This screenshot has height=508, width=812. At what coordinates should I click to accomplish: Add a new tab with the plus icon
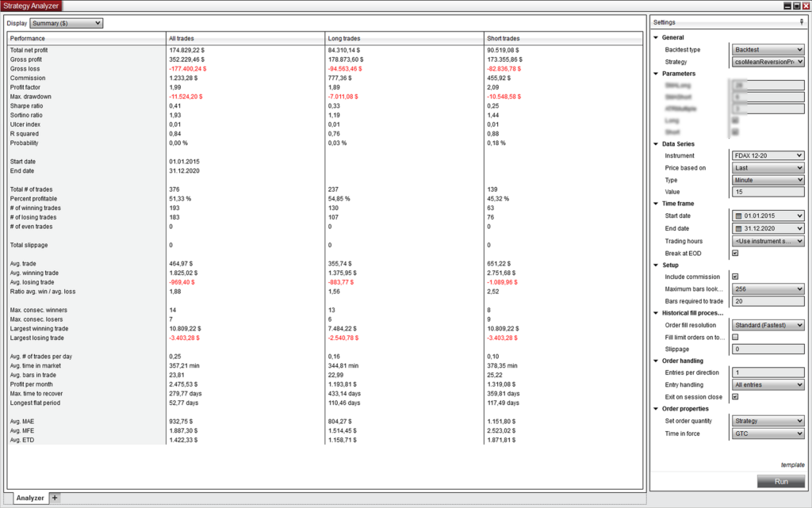point(55,498)
